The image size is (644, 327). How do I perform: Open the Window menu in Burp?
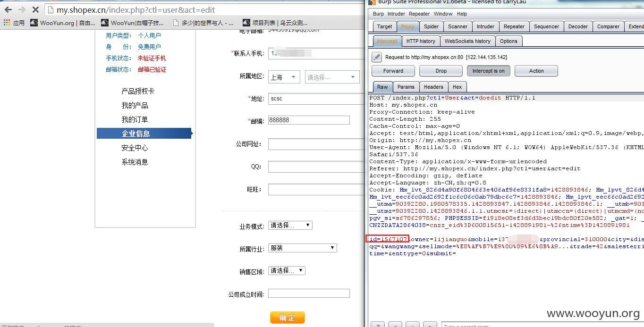[443, 14]
